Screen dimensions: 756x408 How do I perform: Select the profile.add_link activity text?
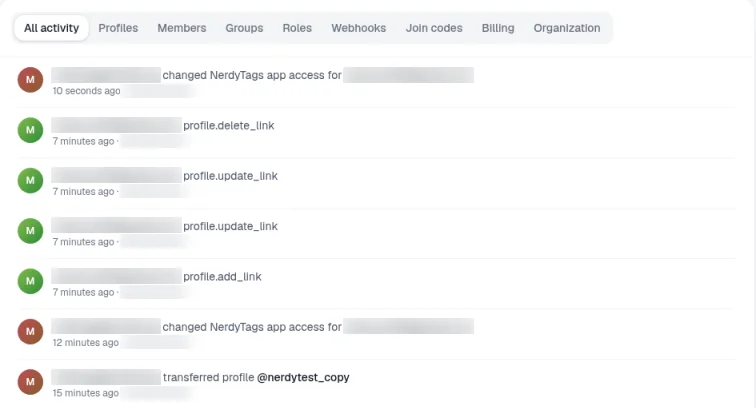coord(222,276)
